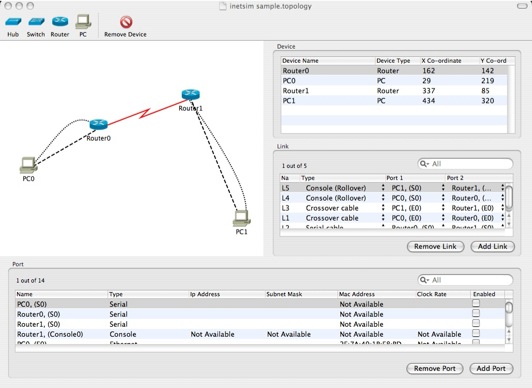Enable the Router1, (S0) port checkbox
Viewport: 532px width, 388px height.
tap(476, 323)
